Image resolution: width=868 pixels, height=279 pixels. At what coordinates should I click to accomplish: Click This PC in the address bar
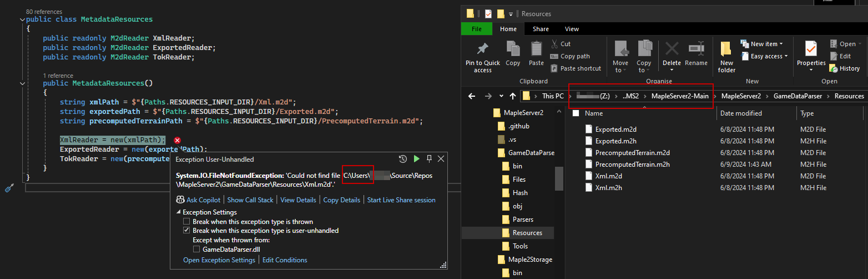click(x=553, y=96)
